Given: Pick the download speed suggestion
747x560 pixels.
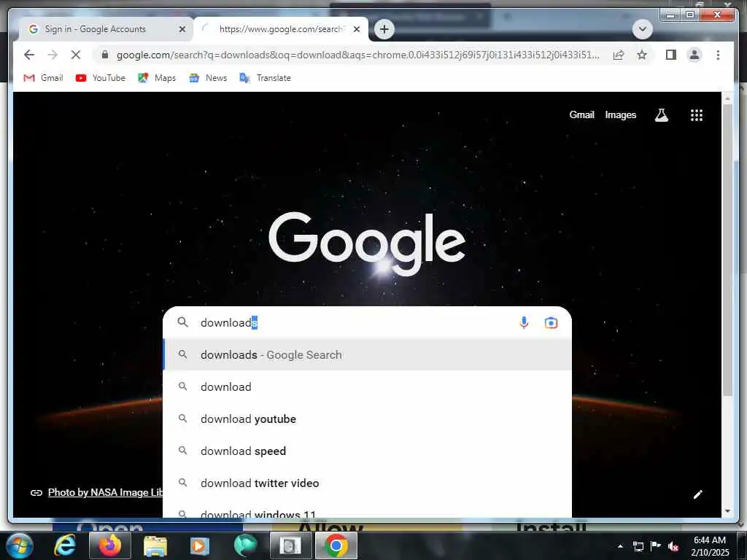Looking at the screenshot, I should pos(368,451).
